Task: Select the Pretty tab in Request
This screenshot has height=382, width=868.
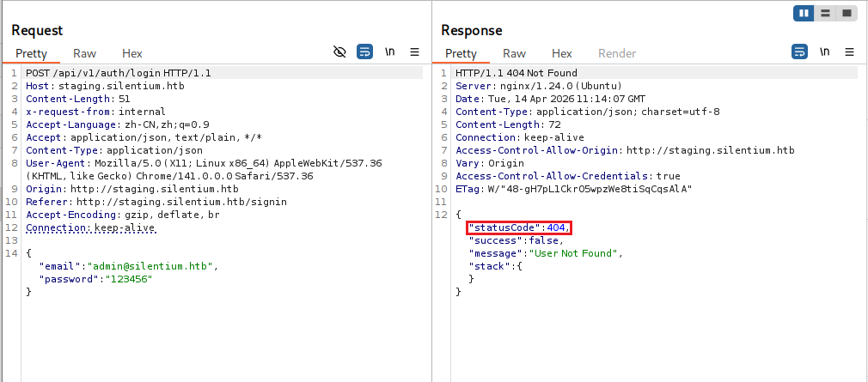Action: [x=31, y=53]
